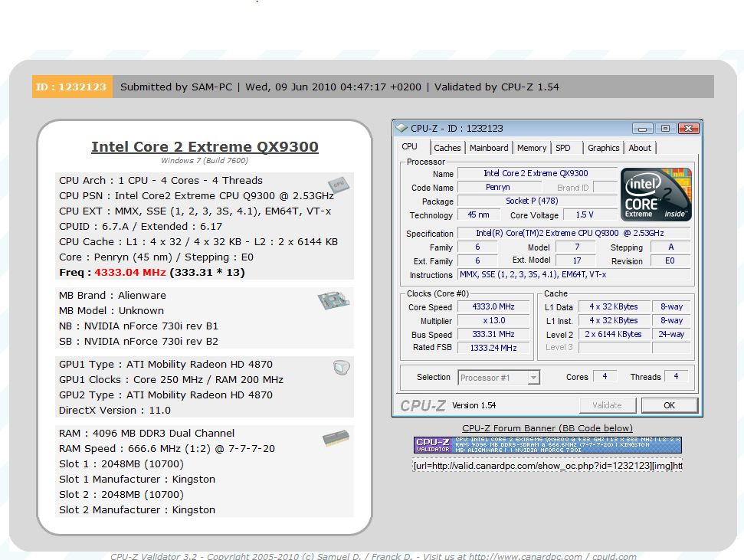This screenshot has width=744, height=560.
Task: Click "GPU2 Type : ATI Mobility Radeon HD 4870"
Action: pos(166,395)
